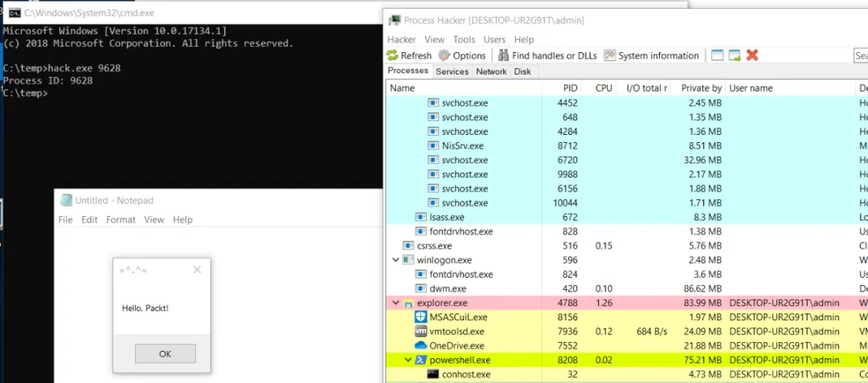Open Notepad's View menu
Image resolution: width=868 pixels, height=383 pixels.
point(154,219)
